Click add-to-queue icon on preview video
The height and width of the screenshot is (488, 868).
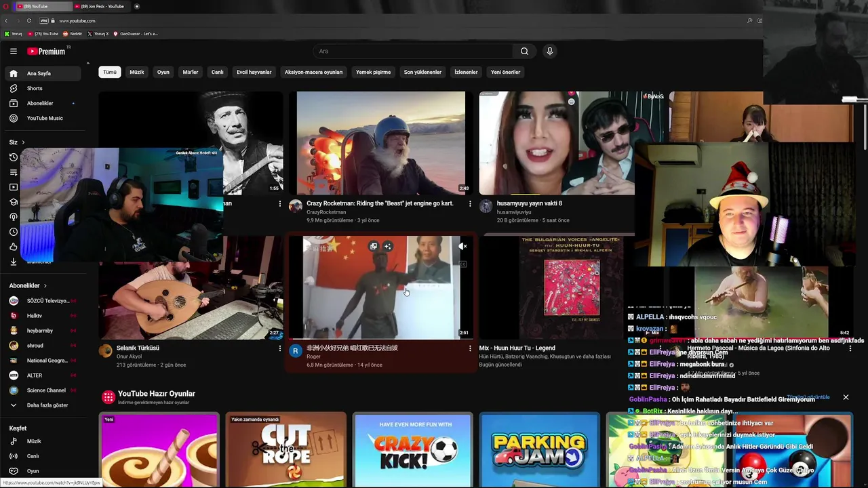(x=373, y=246)
